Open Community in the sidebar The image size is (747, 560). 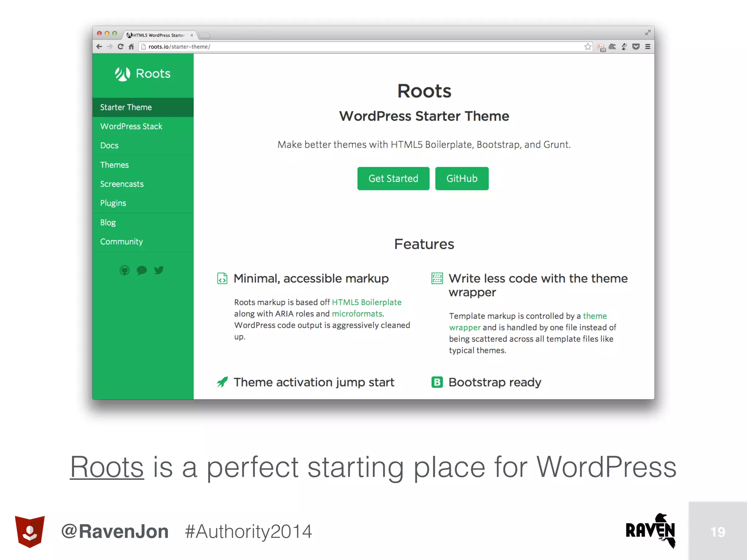[x=143, y=242]
